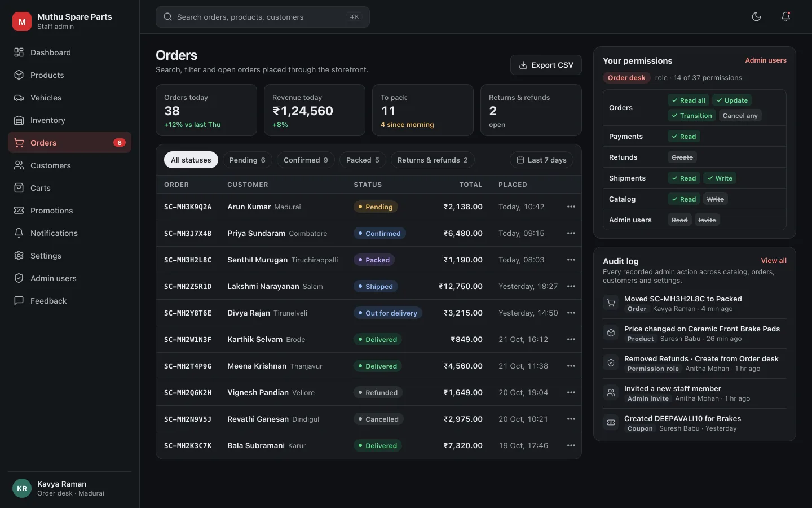812x508 pixels.
Task: Click the Vehicles car icon in sidebar
Action: pos(19,98)
